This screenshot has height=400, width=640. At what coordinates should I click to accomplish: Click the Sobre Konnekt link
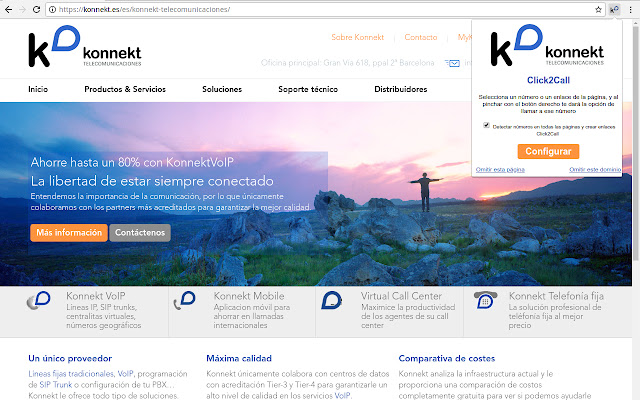tap(358, 37)
